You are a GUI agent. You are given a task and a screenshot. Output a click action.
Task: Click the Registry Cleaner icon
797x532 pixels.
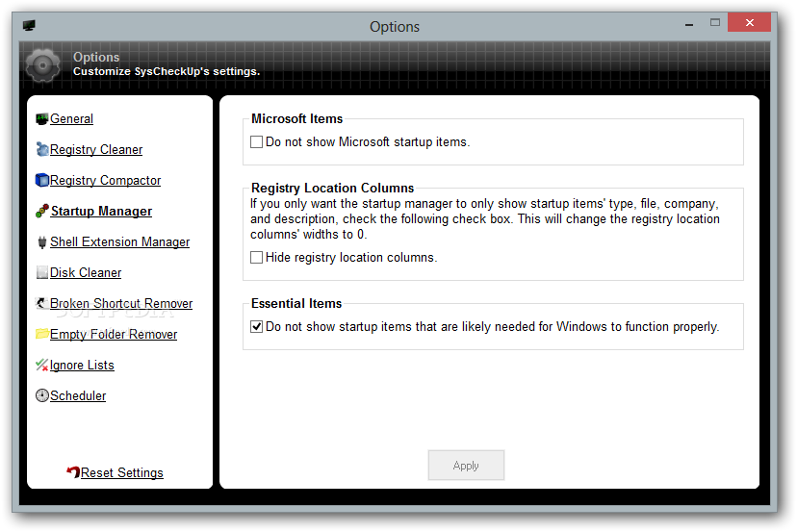(x=42, y=149)
